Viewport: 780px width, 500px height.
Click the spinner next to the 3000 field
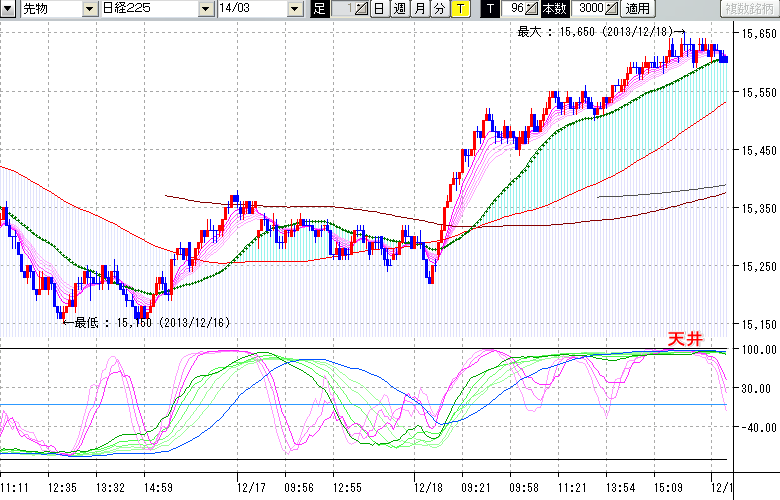(612, 9)
